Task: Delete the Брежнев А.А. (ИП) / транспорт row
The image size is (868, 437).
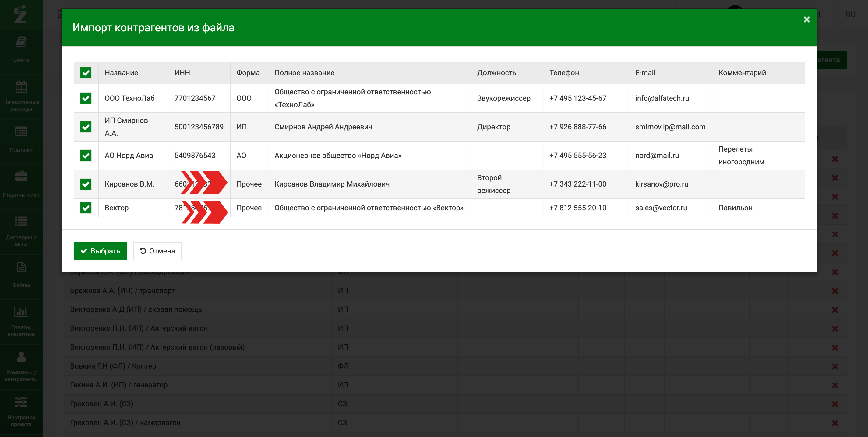Action: coord(834,291)
